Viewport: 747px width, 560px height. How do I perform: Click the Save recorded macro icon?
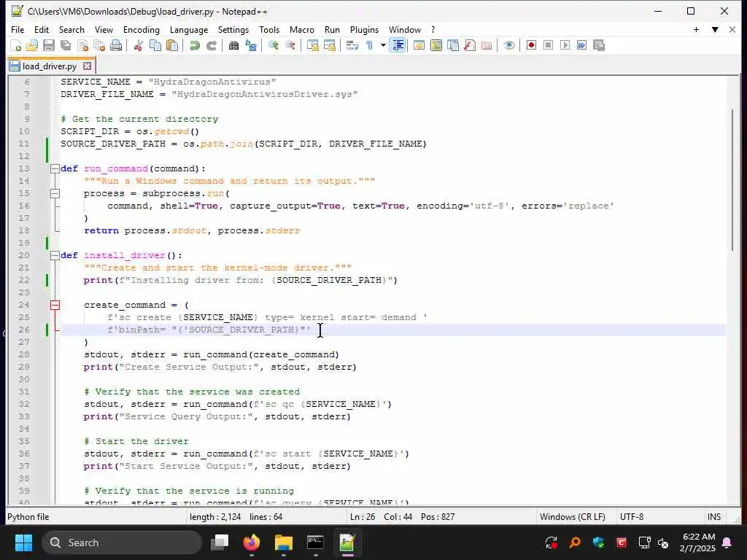[x=599, y=46]
